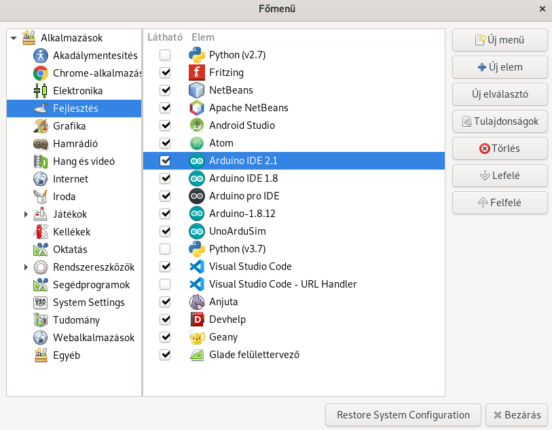This screenshot has width=552, height=430.
Task: Click the Visual Studio Code icon
Action: point(196,266)
